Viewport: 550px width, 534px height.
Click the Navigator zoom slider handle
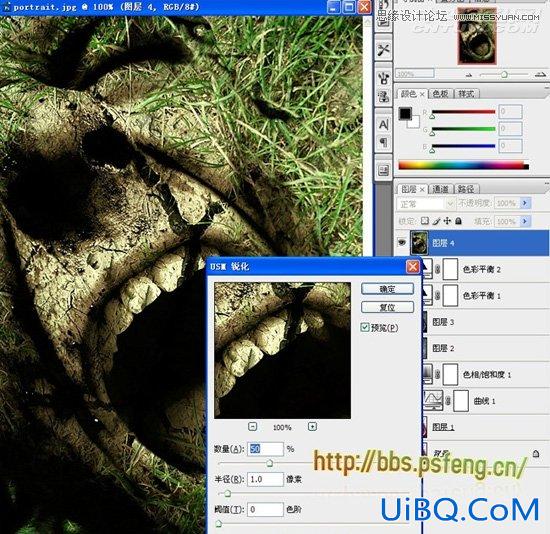click(x=504, y=74)
